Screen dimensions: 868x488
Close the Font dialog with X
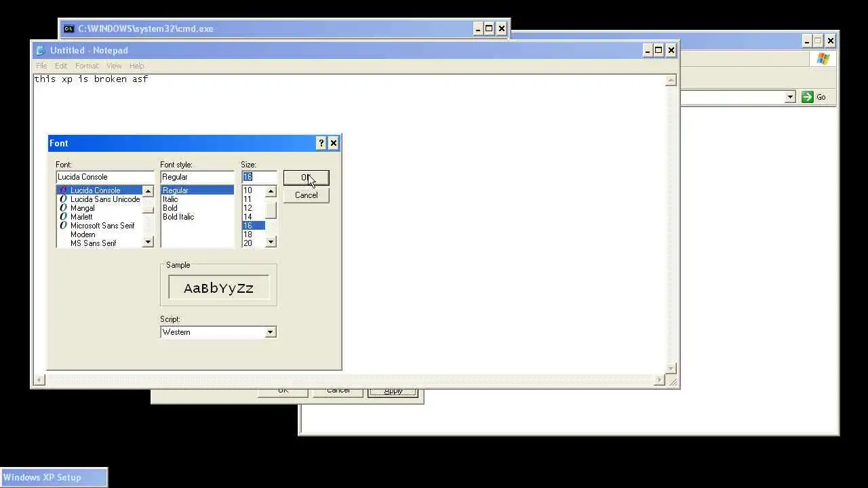pos(333,143)
